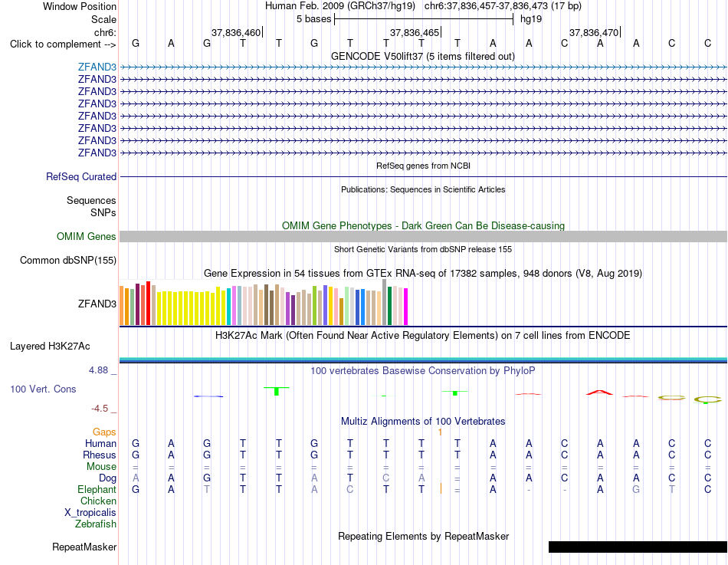Click the chr6: ruler label
The image size is (728, 565).
click(x=106, y=32)
